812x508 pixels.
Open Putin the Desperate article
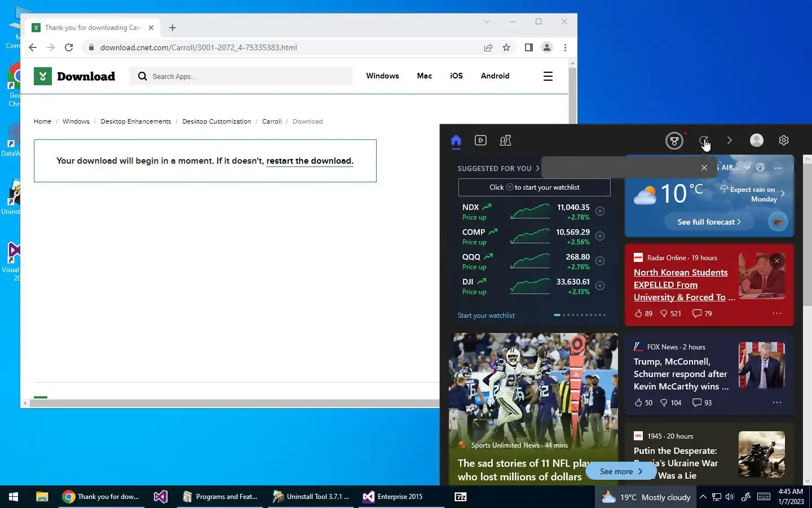(676, 463)
